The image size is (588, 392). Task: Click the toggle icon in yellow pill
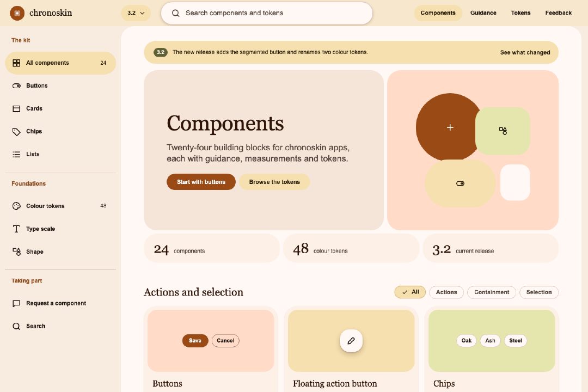[460, 183]
